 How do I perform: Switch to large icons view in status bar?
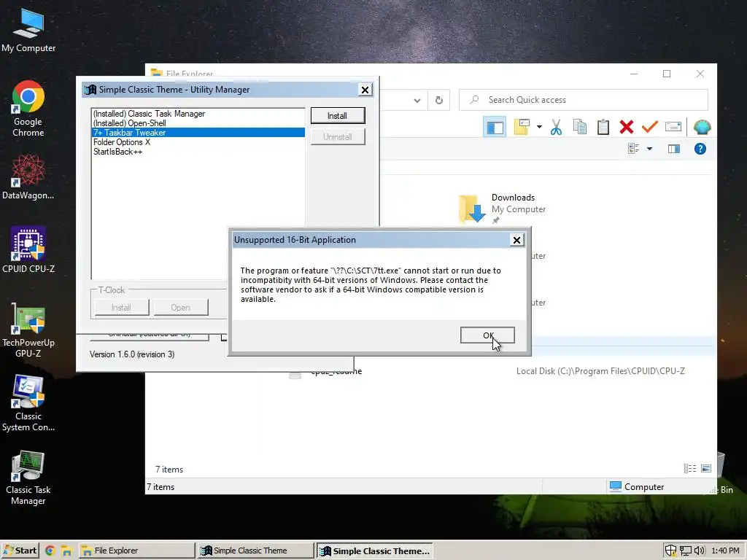706,469
